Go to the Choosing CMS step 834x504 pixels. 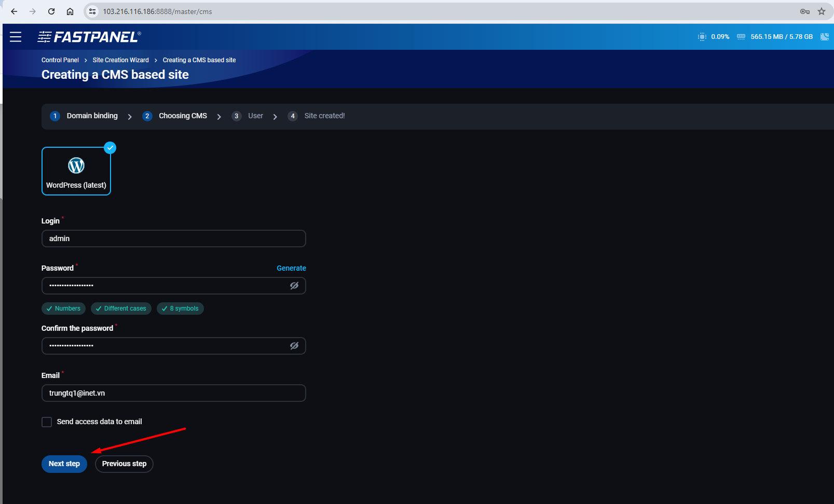[x=175, y=116]
